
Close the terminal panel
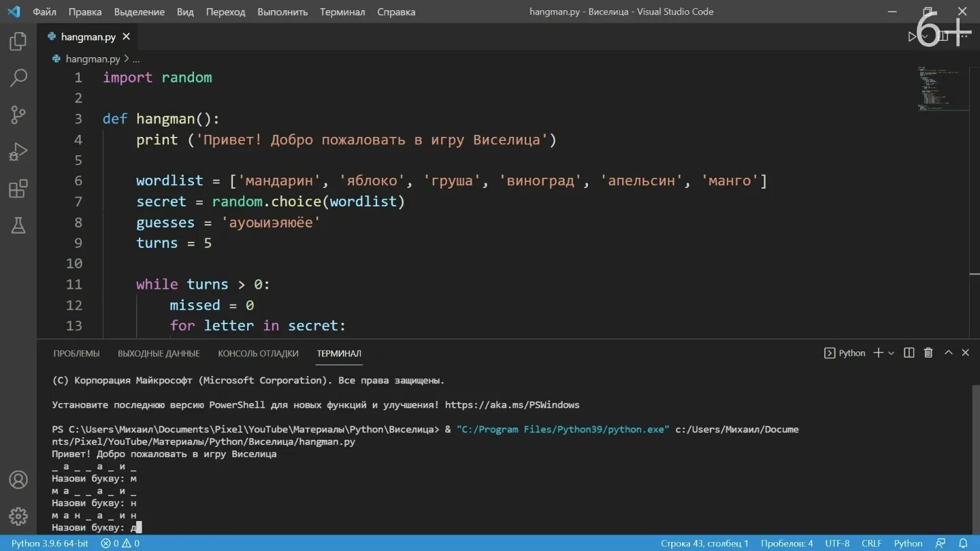[965, 353]
